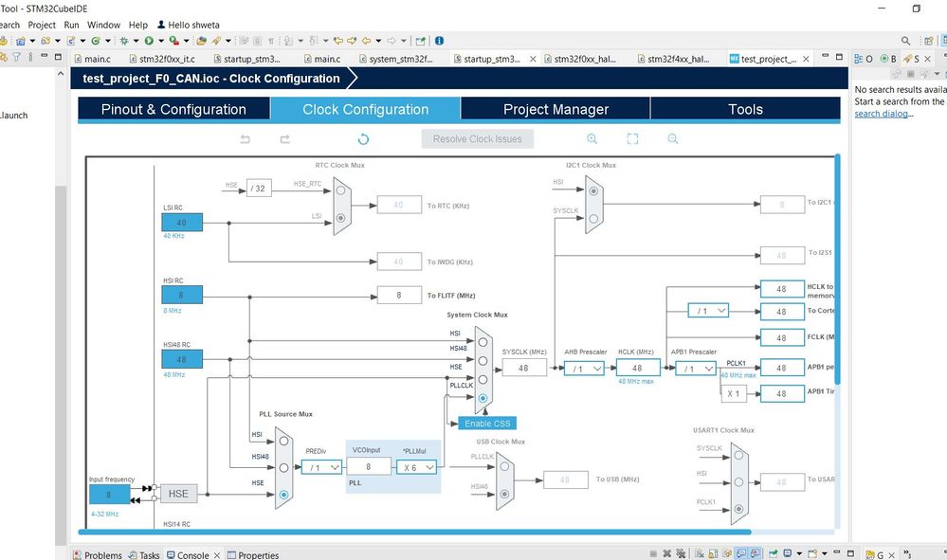Open the Problems view tab
947x560 pixels.
click(x=98, y=554)
